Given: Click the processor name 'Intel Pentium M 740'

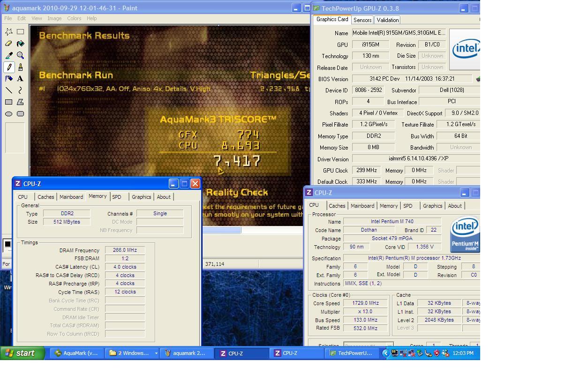Looking at the screenshot, I should point(392,222).
